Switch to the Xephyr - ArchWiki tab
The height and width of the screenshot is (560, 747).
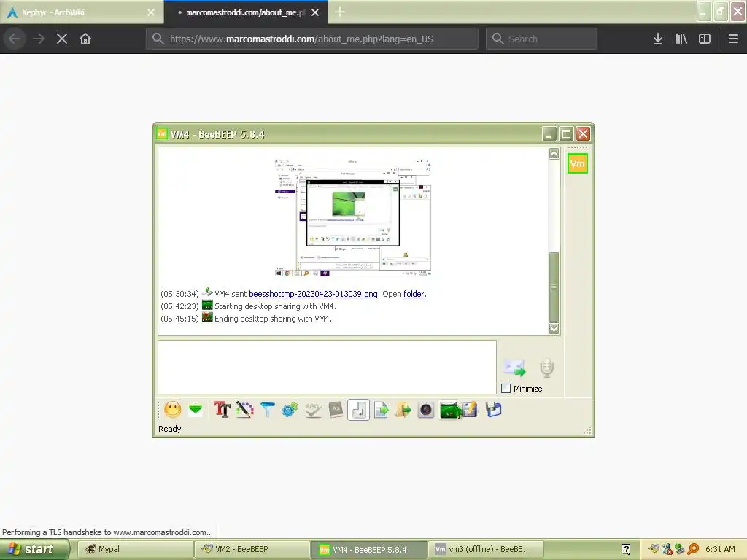click(x=74, y=12)
